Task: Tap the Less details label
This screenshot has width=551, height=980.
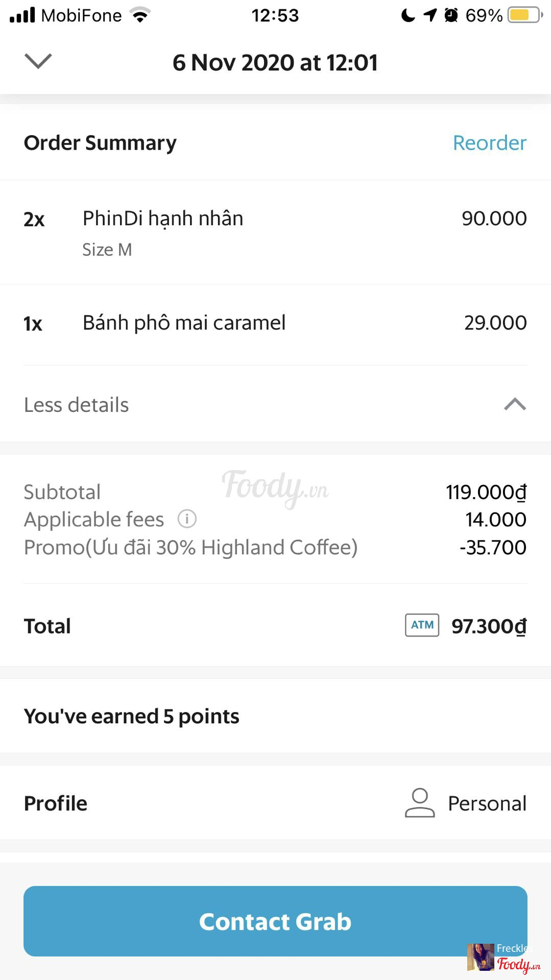Action: coord(77,405)
